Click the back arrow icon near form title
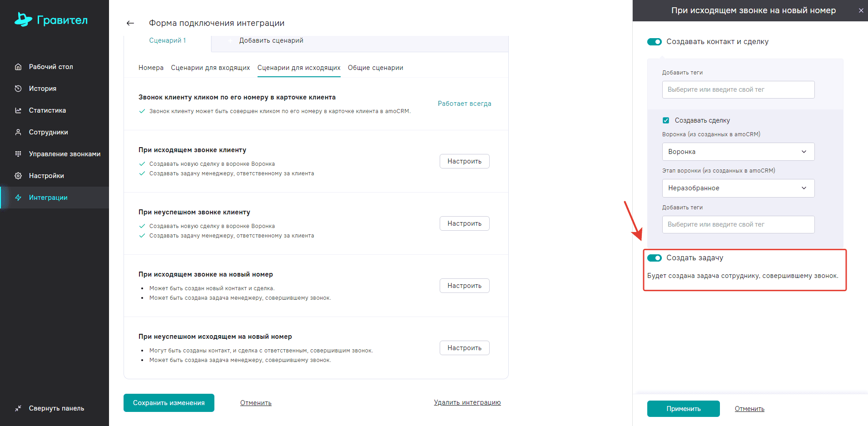Viewport: 868px width, 426px height. [130, 23]
